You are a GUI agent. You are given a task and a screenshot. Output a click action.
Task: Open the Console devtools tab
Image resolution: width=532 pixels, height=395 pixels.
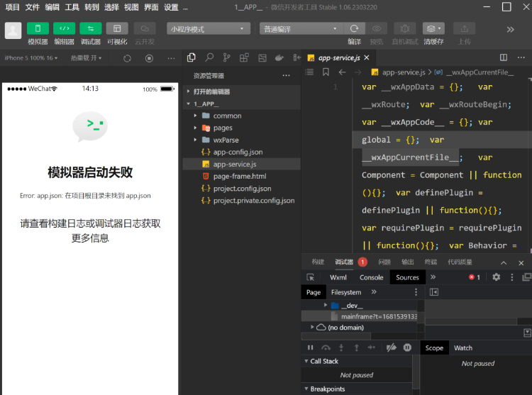click(371, 277)
